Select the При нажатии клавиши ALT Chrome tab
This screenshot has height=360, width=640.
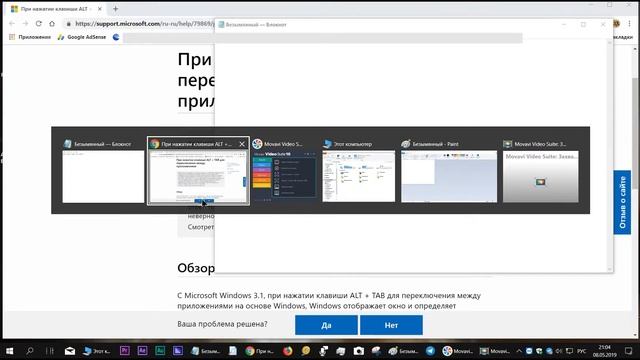coord(56,9)
